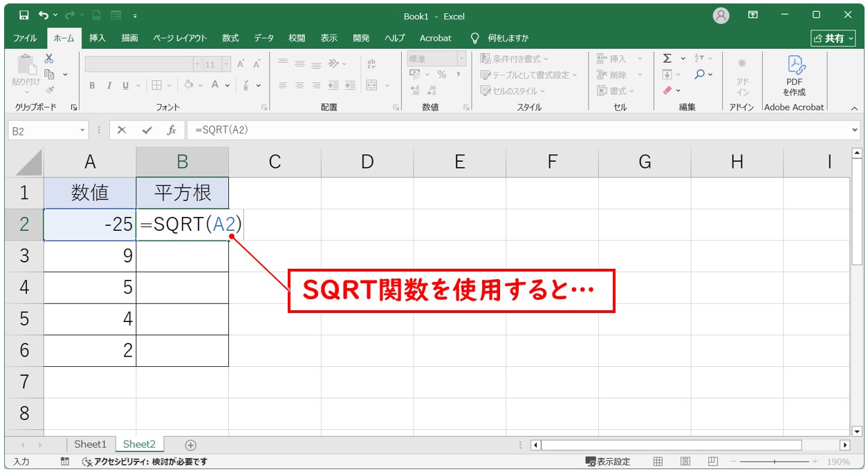Viewport: 868px width, 474px height.
Task: Open the Find magnifying glass icon
Action: [700, 74]
